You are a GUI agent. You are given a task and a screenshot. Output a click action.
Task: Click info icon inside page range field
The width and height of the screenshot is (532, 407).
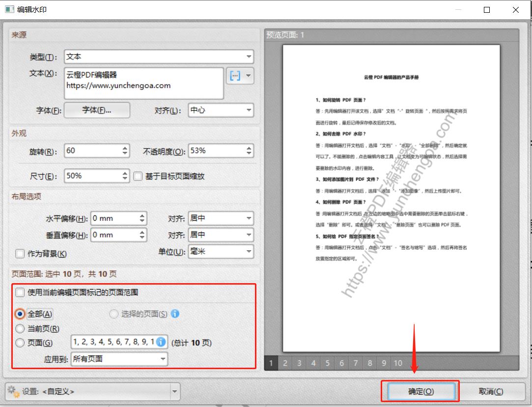[x=161, y=342]
